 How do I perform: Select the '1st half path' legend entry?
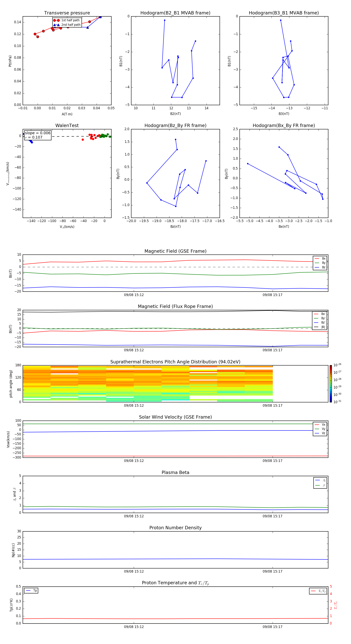[x=66, y=20]
